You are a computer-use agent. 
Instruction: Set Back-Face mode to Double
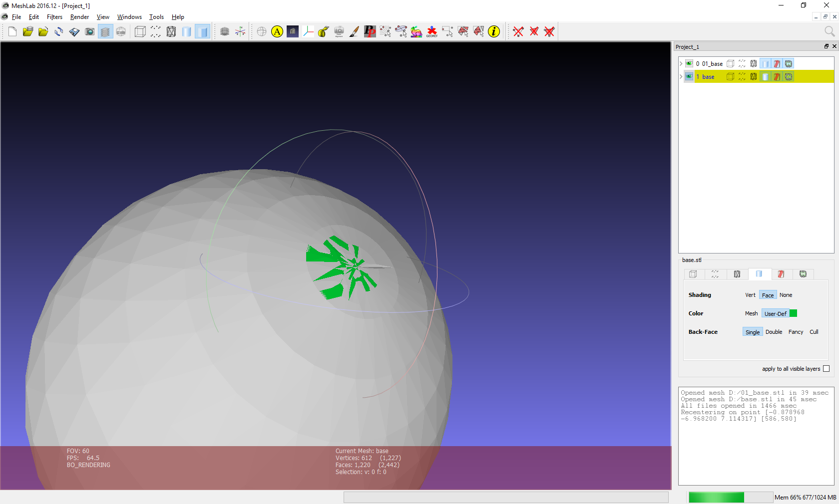pos(774,332)
